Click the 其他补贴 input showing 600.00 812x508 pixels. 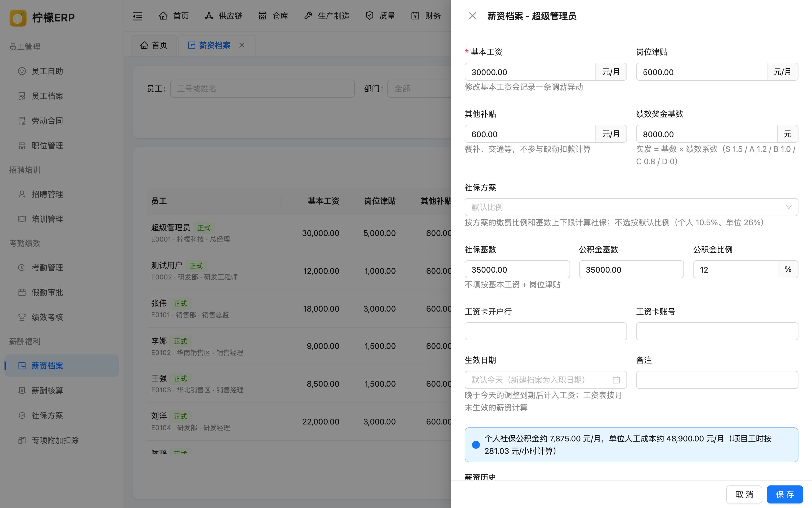click(530, 134)
